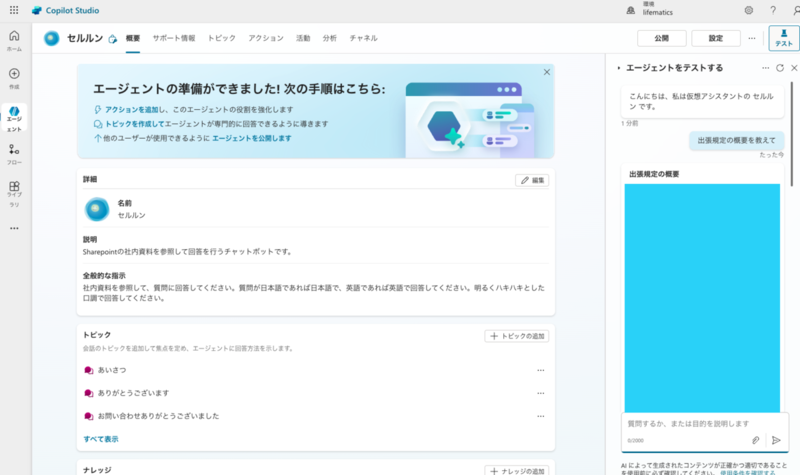Click トピックの追加 button
The width and height of the screenshot is (800, 475).
(x=517, y=336)
